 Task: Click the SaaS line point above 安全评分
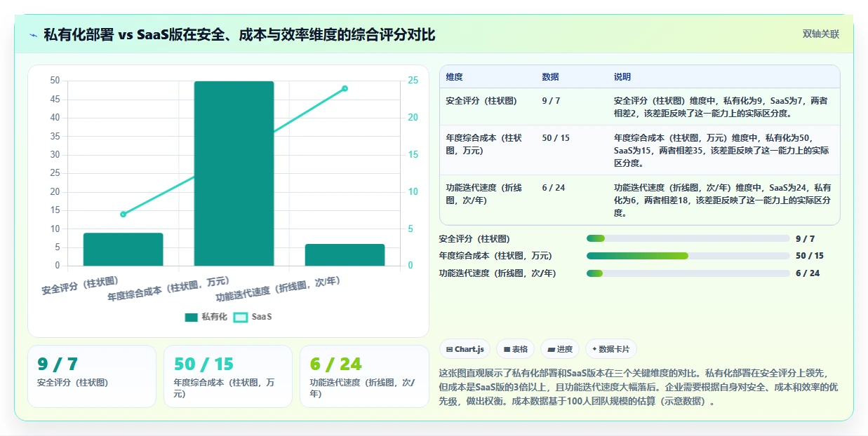click(123, 214)
